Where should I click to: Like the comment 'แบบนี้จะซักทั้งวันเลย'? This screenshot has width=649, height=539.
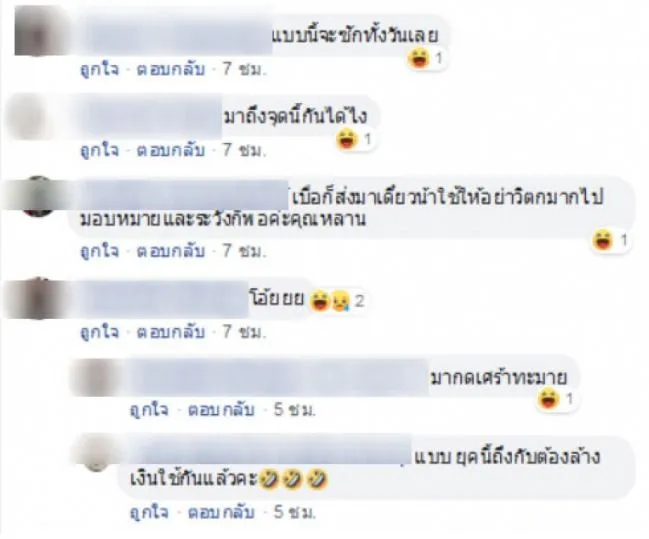(x=99, y=69)
